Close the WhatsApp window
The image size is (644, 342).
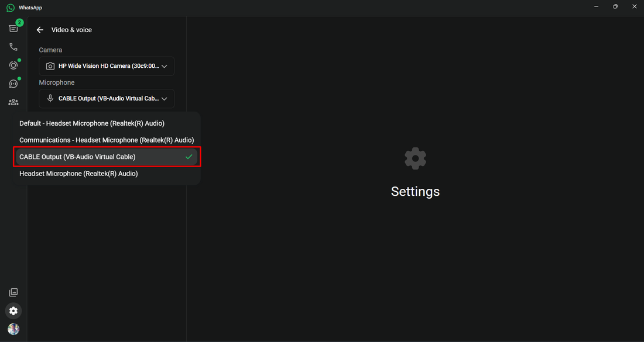tap(634, 6)
